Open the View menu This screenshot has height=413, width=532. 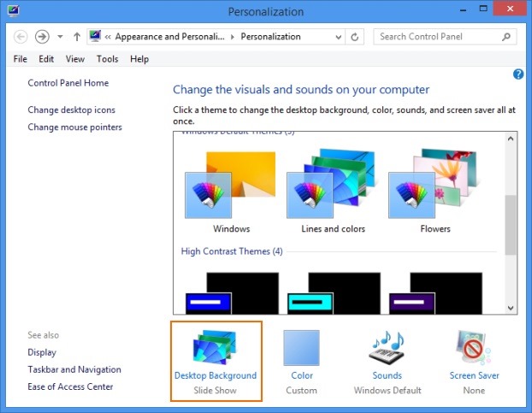pos(75,59)
